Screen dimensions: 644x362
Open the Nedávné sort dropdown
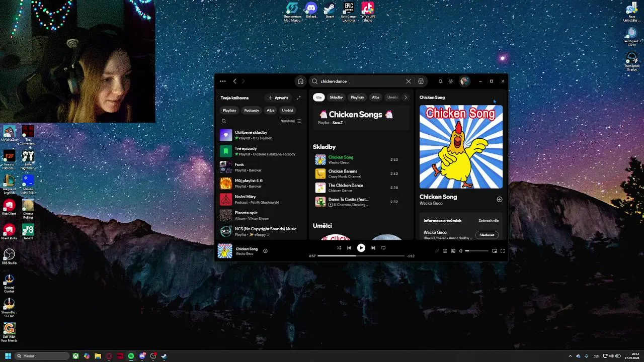click(291, 121)
